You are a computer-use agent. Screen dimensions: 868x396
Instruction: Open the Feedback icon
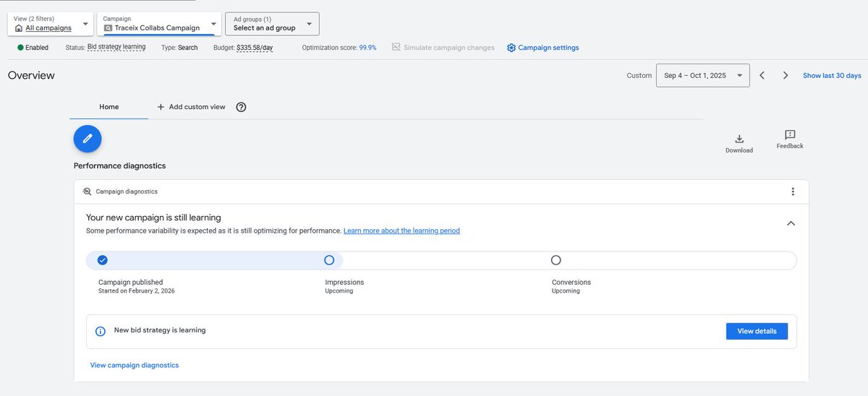coord(790,135)
